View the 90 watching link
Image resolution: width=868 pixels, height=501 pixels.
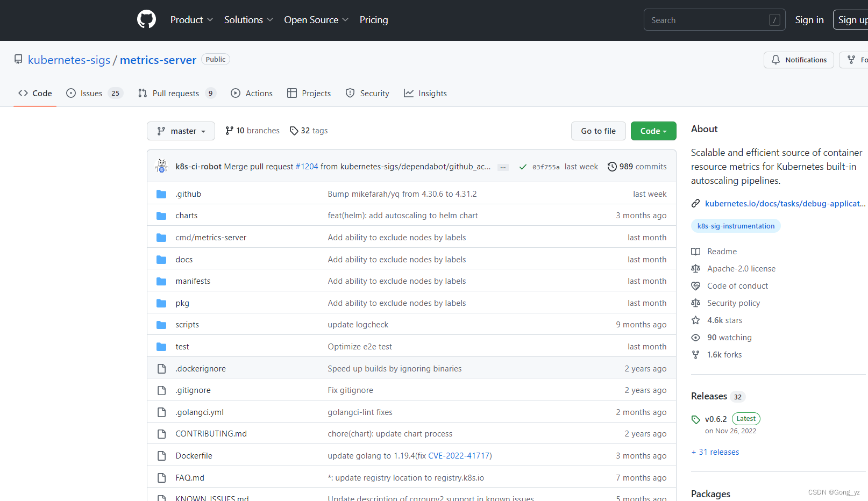coord(729,338)
